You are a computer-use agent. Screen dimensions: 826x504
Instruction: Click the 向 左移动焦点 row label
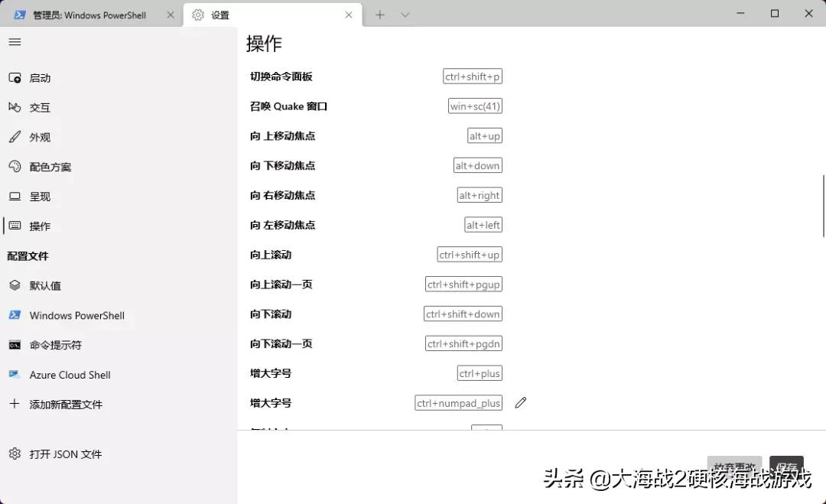tap(282, 225)
